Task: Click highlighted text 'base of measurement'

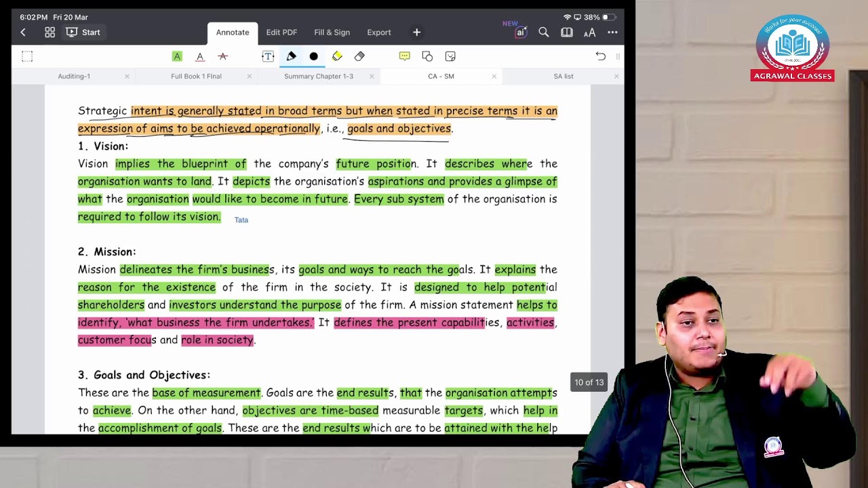Action: tap(206, 393)
